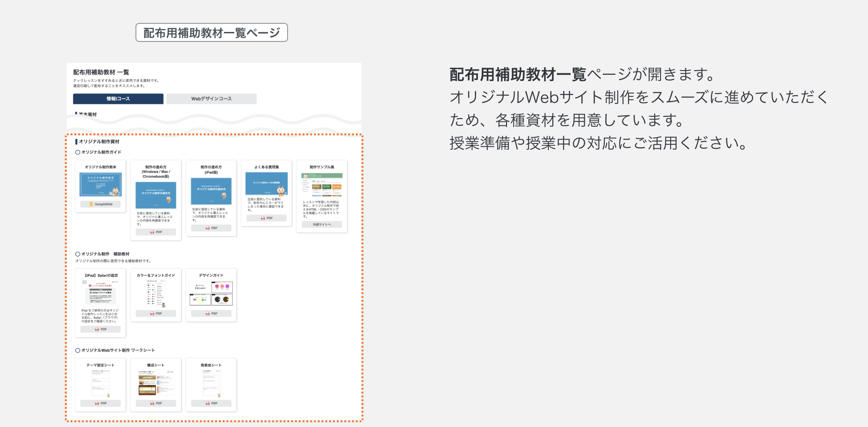Click thumbnail of 制作の進め方 Windows/Mac/Chromebook版
This screenshot has height=427, width=868.
click(x=156, y=195)
